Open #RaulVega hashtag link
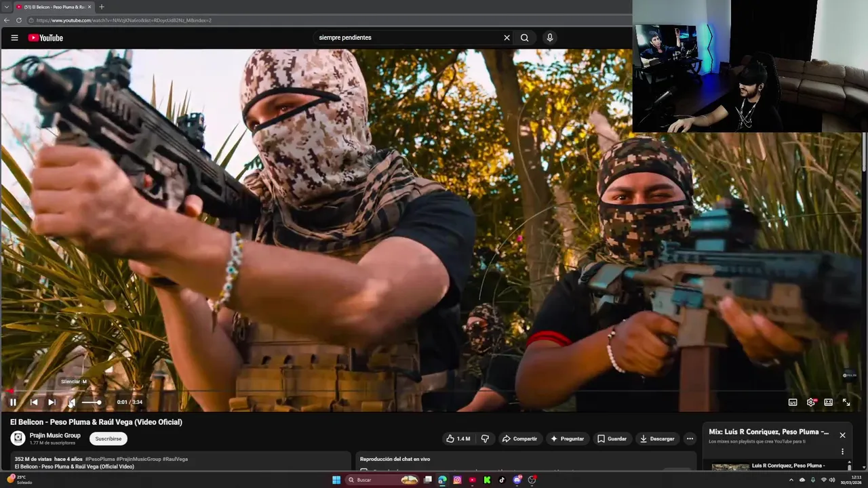 tap(175, 459)
